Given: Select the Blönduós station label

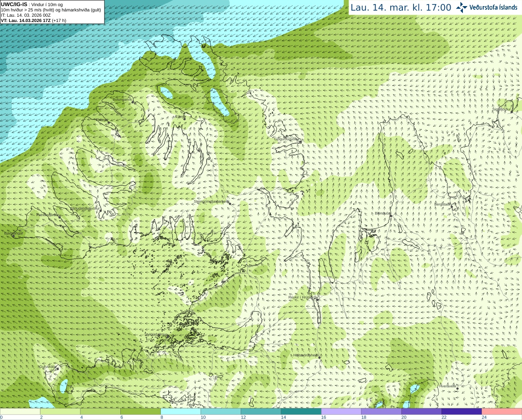Looking at the screenshot, I should tap(383, 213).
